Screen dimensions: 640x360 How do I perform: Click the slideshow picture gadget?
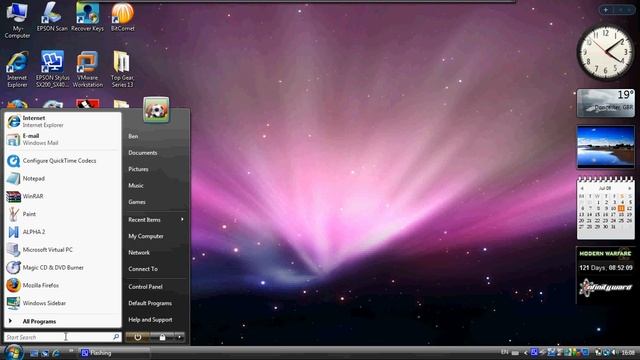[606, 147]
